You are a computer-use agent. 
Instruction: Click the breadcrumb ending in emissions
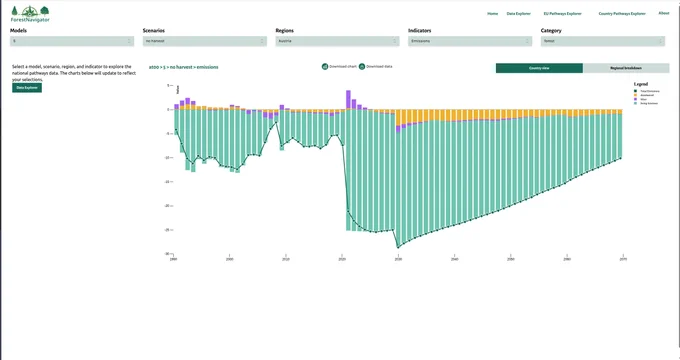click(183, 67)
